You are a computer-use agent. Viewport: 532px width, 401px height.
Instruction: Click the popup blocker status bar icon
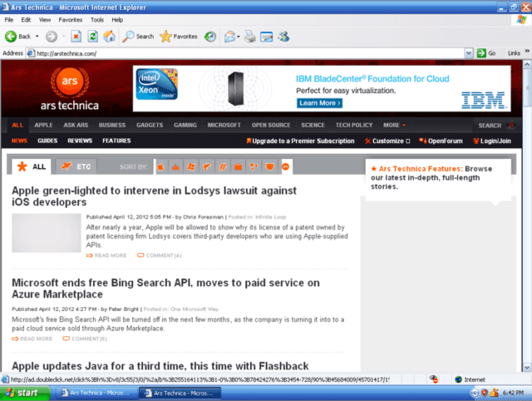[434, 379]
